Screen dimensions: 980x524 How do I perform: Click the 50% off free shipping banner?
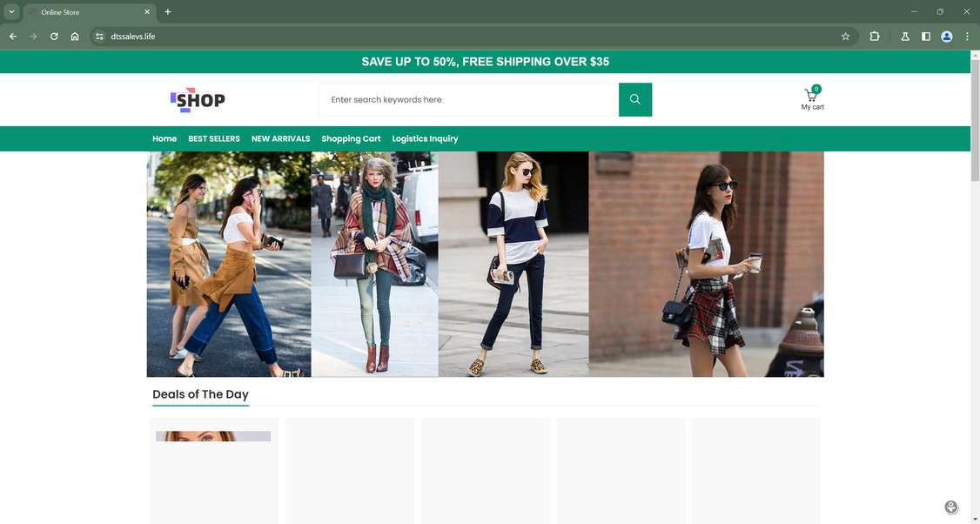[485, 62]
